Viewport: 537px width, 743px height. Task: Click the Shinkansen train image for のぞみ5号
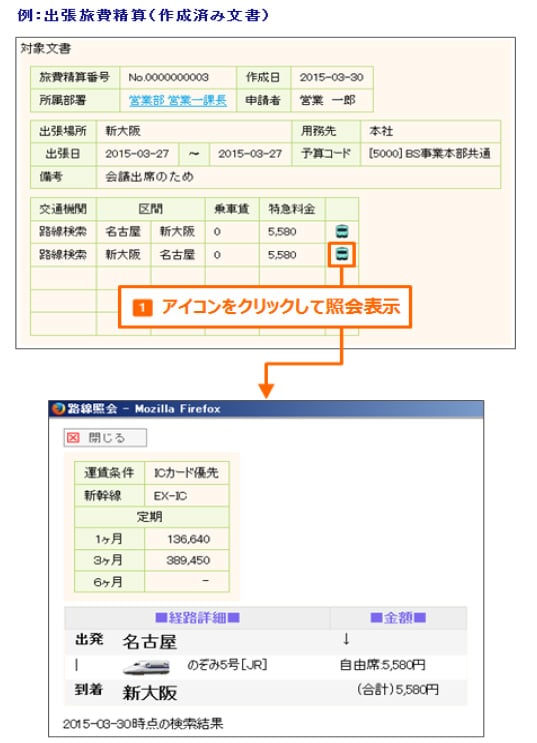click(146, 667)
